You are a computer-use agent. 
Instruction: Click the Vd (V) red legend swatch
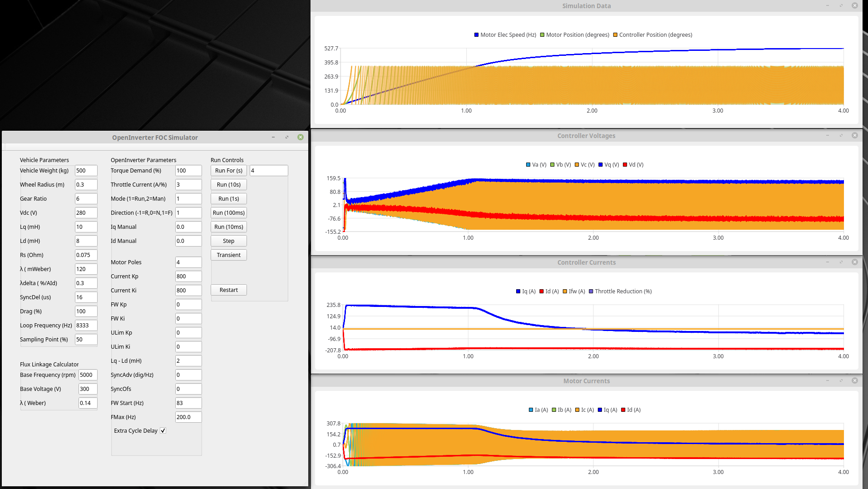625,165
